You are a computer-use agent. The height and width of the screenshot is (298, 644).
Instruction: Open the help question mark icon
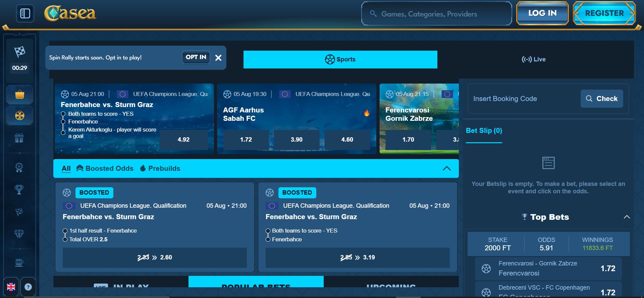[28, 287]
